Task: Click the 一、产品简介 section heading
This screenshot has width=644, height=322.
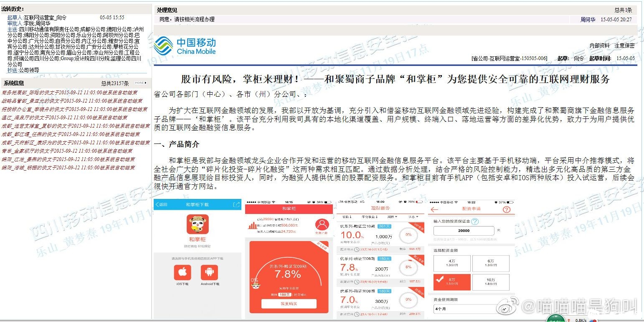Action: (177, 144)
